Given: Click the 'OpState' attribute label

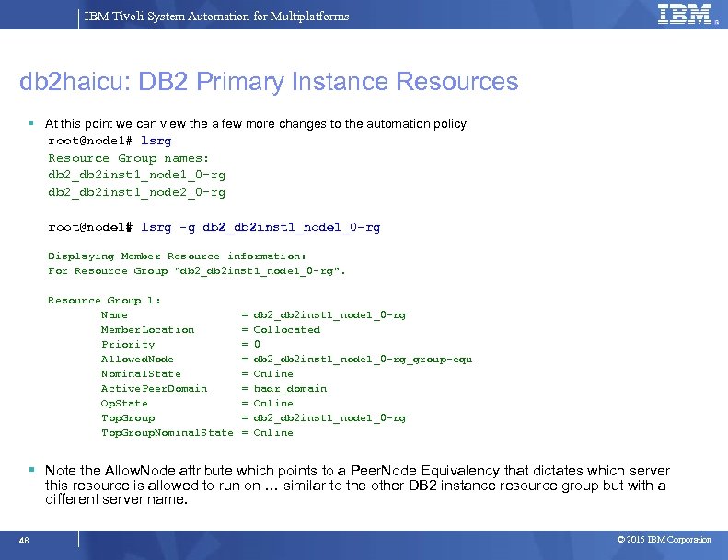Looking at the screenshot, I should tap(124, 404).
